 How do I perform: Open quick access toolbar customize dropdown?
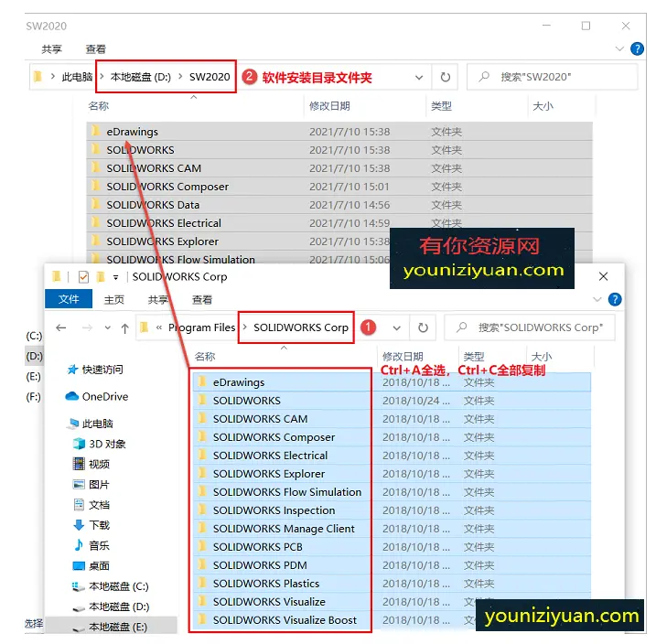(x=115, y=277)
